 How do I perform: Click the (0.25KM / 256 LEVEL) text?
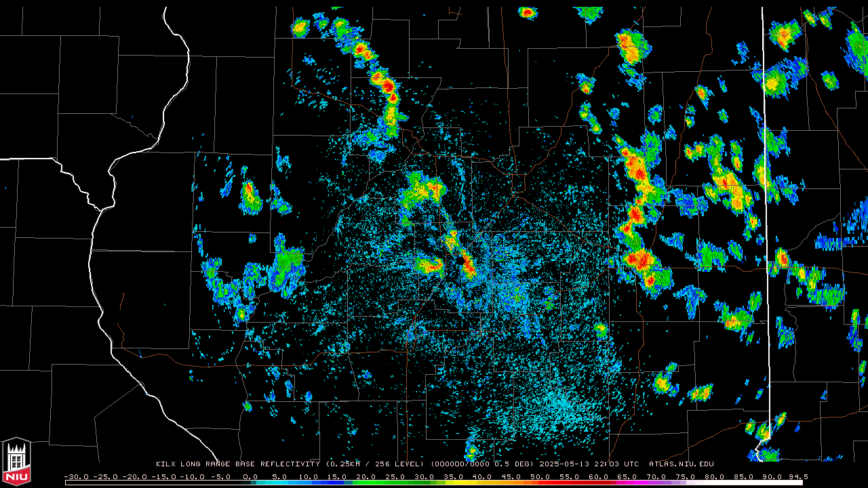(375, 464)
